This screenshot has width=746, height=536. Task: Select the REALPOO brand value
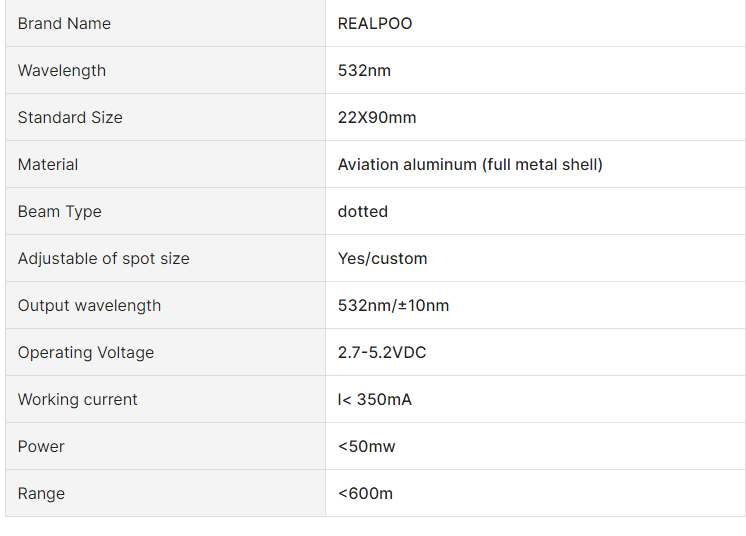pos(375,24)
